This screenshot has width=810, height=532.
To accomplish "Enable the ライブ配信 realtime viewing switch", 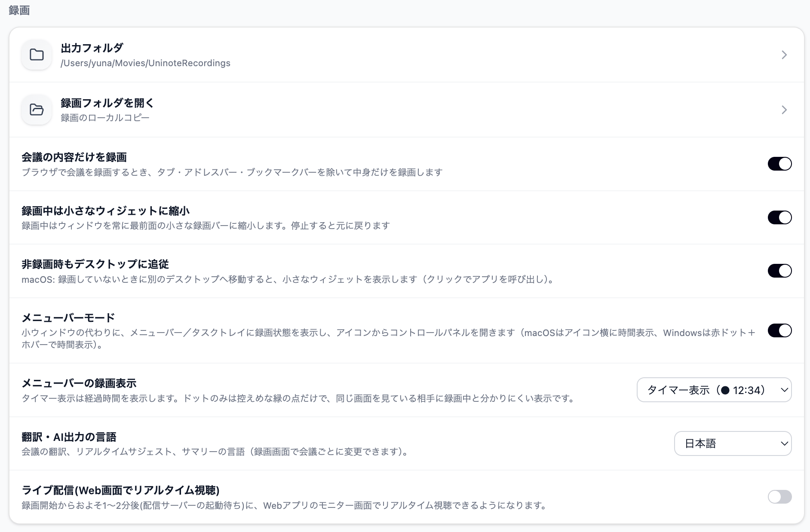I will click(x=779, y=497).
